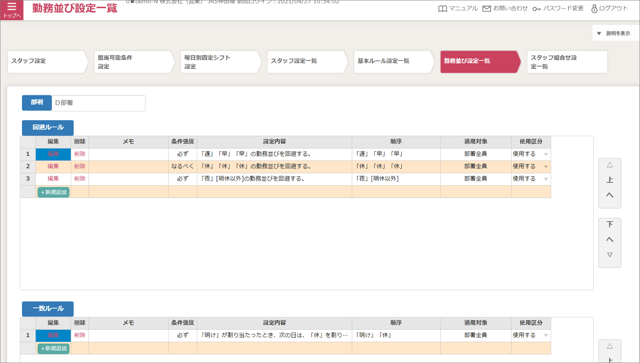
Task: Open the 部署 selector showing D部署
Action: [x=98, y=103]
